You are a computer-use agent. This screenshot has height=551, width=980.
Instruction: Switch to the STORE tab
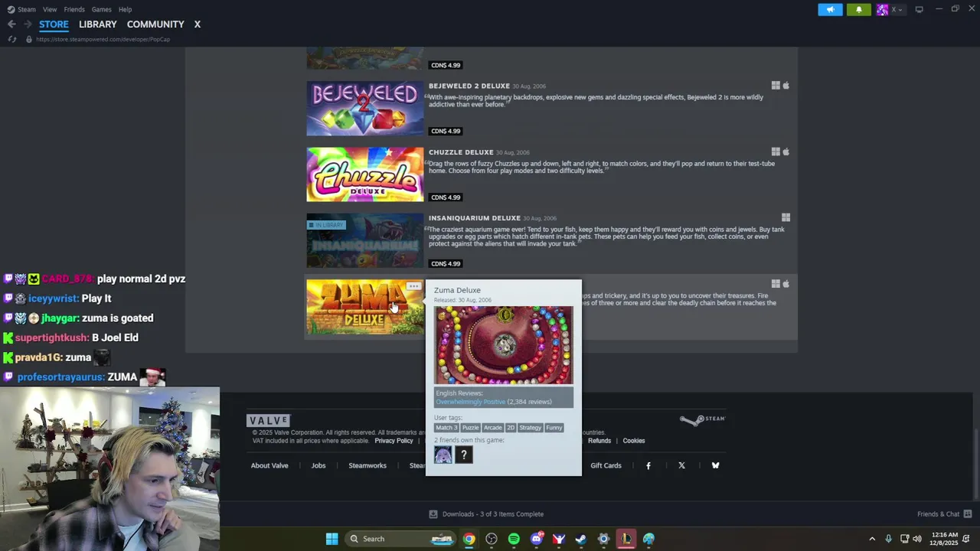click(x=54, y=24)
